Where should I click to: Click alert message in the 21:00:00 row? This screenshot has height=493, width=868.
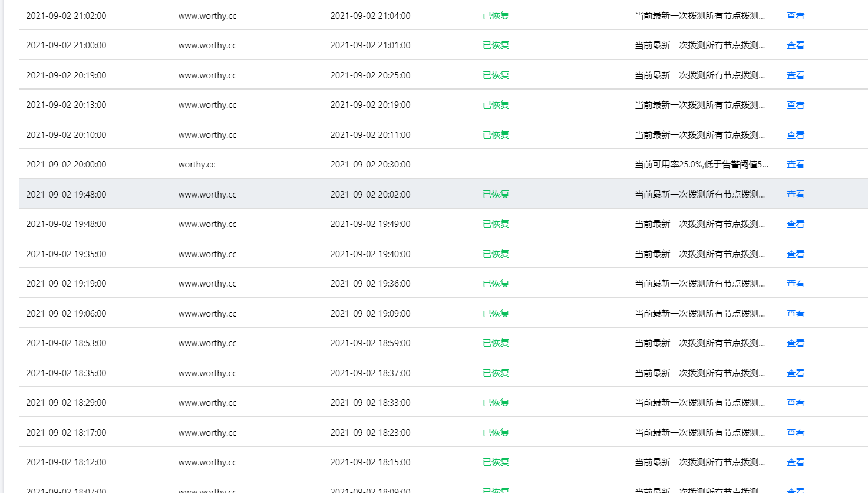click(699, 45)
